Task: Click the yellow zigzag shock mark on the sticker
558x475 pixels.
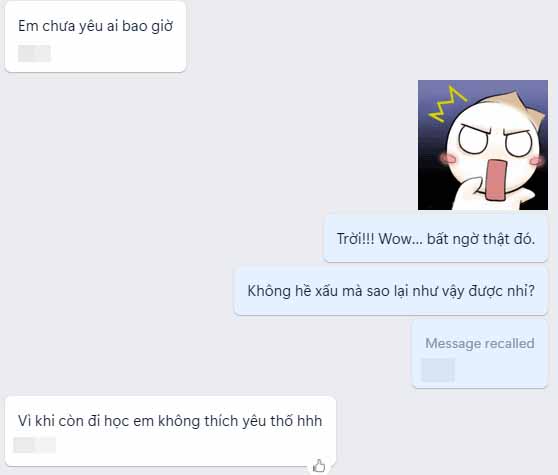Action: click(447, 104)
